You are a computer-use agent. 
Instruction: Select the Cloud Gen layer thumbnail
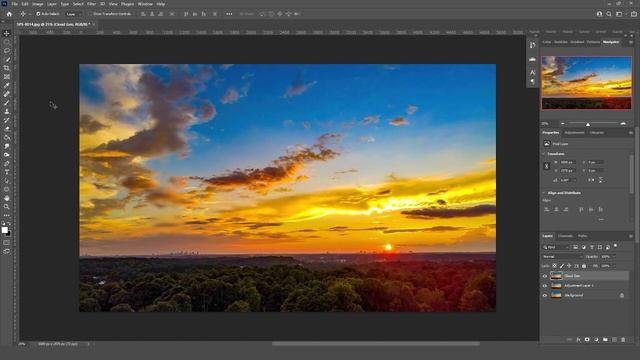[556, 276]
